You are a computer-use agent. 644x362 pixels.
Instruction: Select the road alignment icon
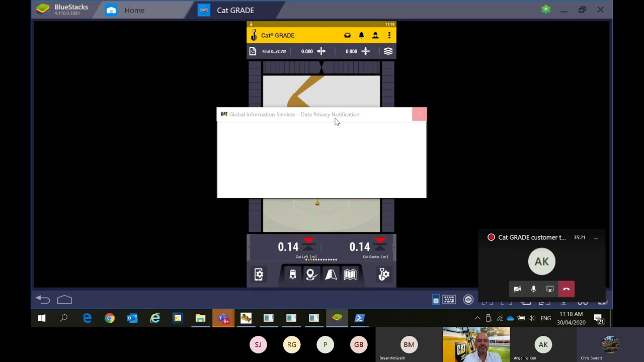[331, 274]
